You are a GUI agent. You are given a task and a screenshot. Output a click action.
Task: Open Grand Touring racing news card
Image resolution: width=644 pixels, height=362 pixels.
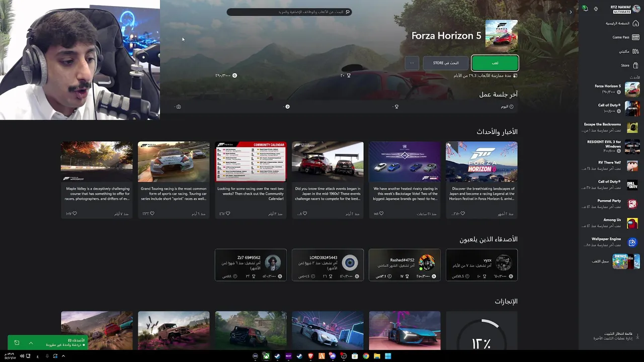point(174,179)
